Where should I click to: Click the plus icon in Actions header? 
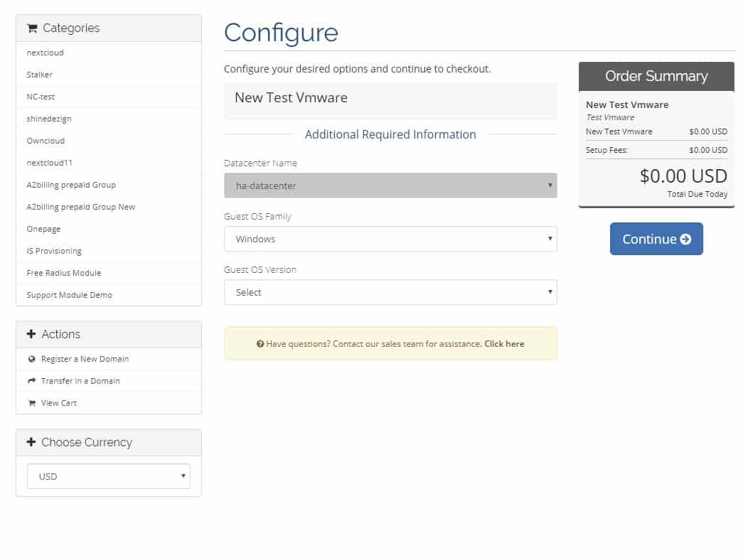coord(31,335)
